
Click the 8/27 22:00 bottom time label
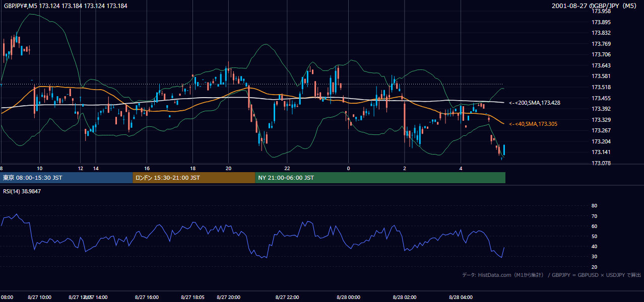288,297
